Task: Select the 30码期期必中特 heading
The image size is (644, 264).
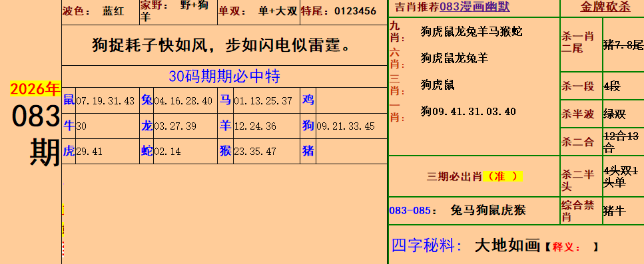Action: [x=224, y=76]
